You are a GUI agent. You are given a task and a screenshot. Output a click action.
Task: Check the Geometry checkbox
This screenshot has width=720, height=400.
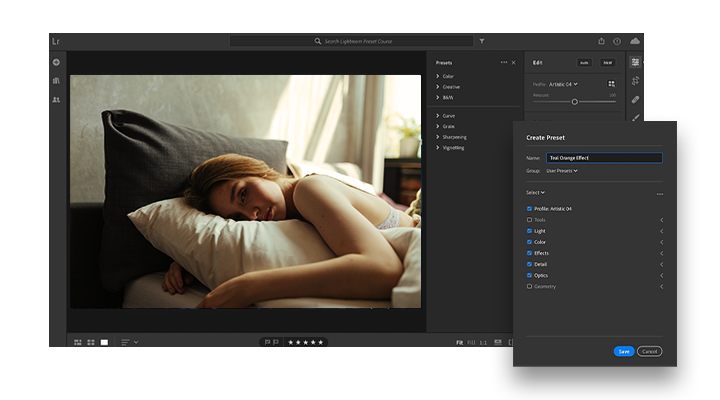click(x=530, y=287)
